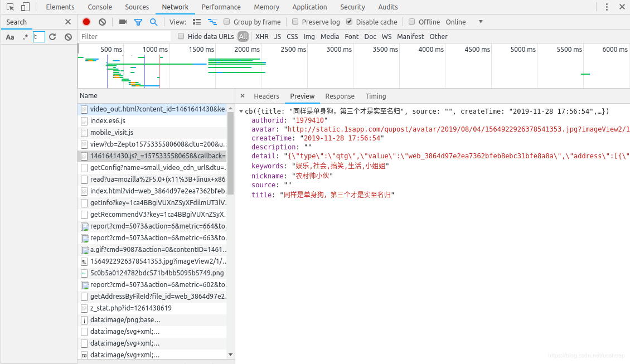Collapse the cb response object
Viewport: 630px width, 364px height.
click(x=241, y=111)
